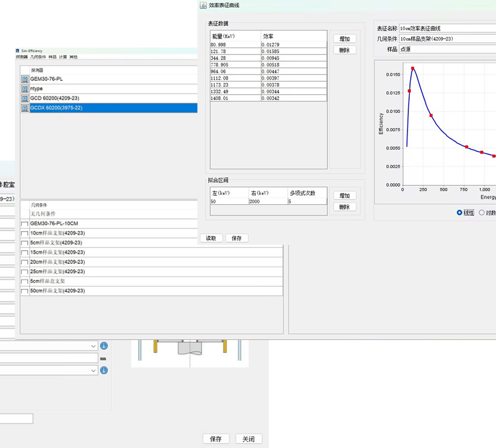
Task: Click the energy cell 80.998
Action: [x=235, y=45]
